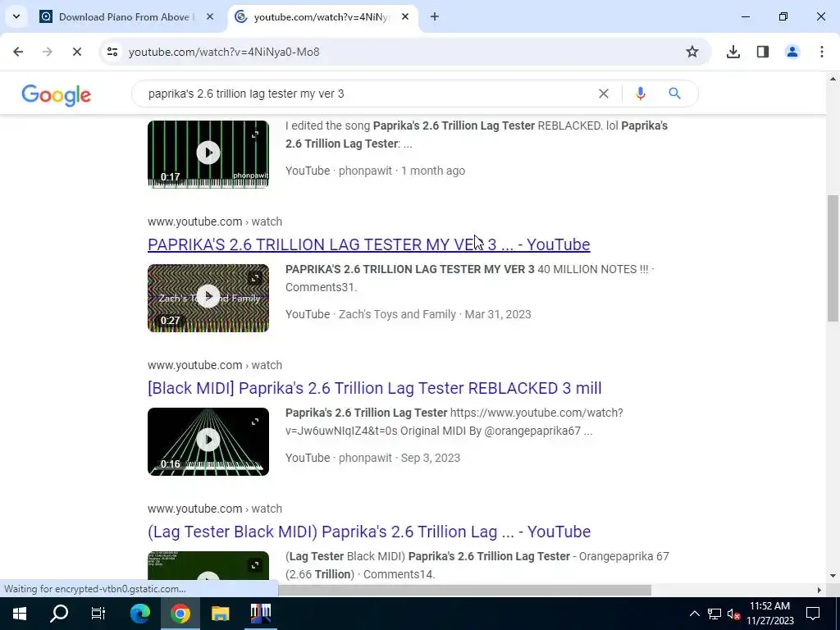
Task: Switch to Chrome in taskbar
Action: (180, 614)
